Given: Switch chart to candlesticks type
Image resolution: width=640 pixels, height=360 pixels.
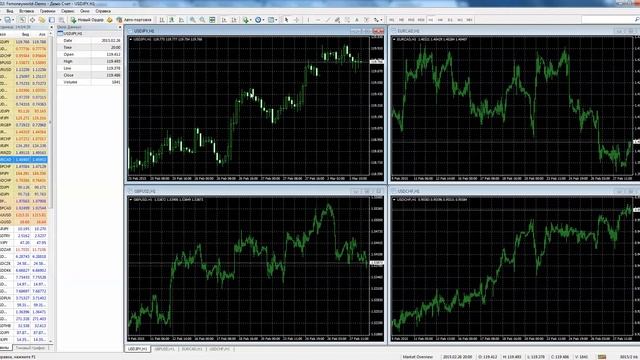Looking at the screenshot, I should (x=172, y=20).
